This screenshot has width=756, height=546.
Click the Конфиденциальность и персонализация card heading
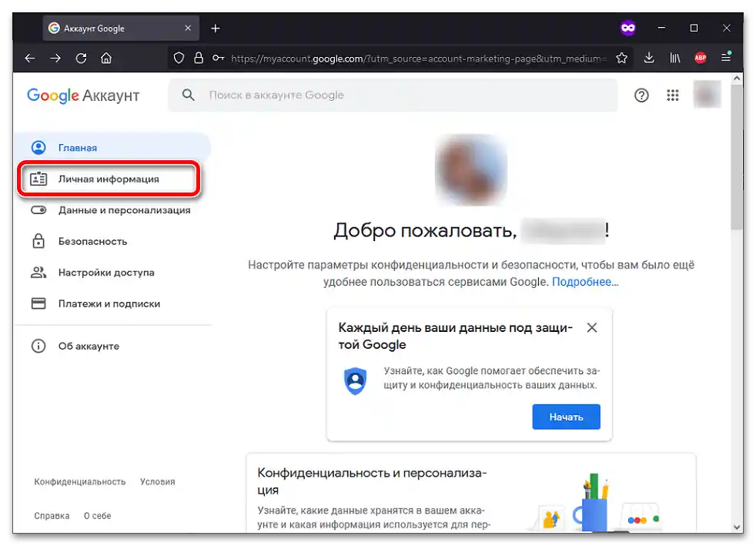(x=372, y=481)
